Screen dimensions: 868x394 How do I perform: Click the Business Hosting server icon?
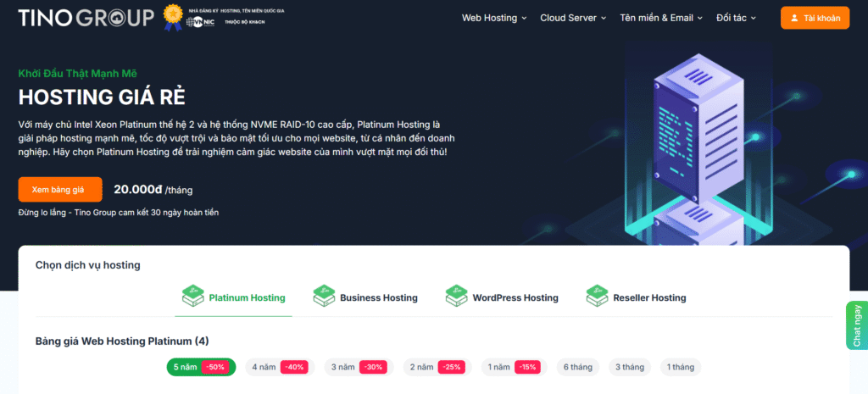pyautogui.click(x=324, y=297)
